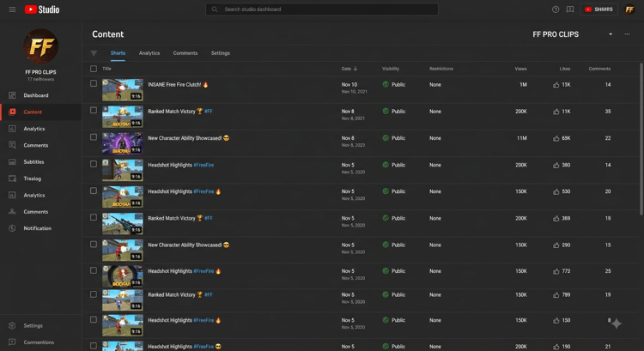Image resolution: width=644 pixels, height=351 pixels.
Task: Check the checkbox for the 380 likes row
Action: pos(94,164)
